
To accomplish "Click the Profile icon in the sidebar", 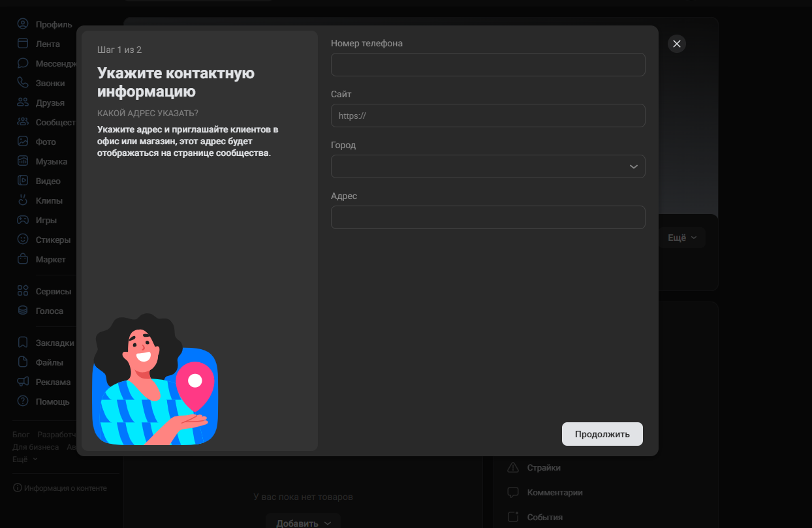I will pos(23,24).
